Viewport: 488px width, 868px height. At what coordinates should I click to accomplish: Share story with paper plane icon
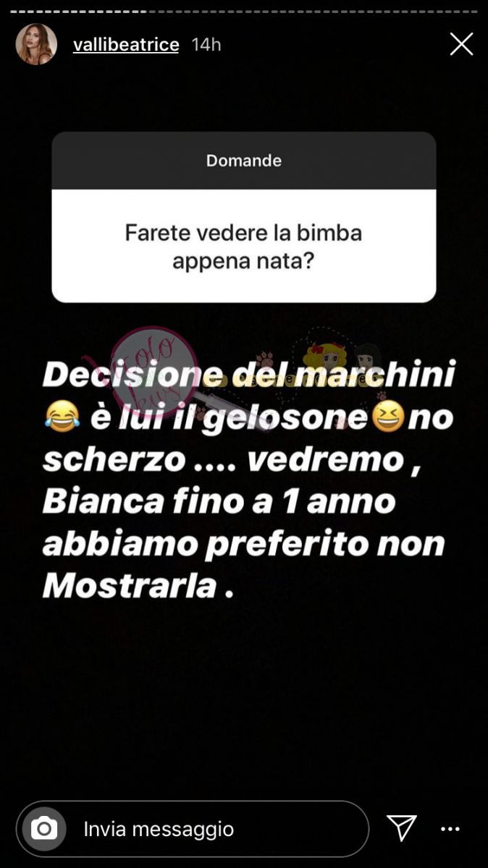[401, 827]
